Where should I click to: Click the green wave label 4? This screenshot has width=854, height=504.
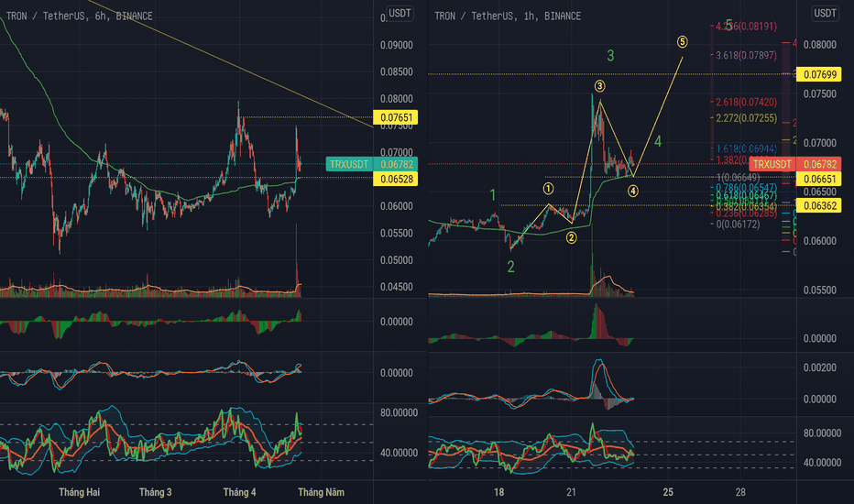pos(657,142)
